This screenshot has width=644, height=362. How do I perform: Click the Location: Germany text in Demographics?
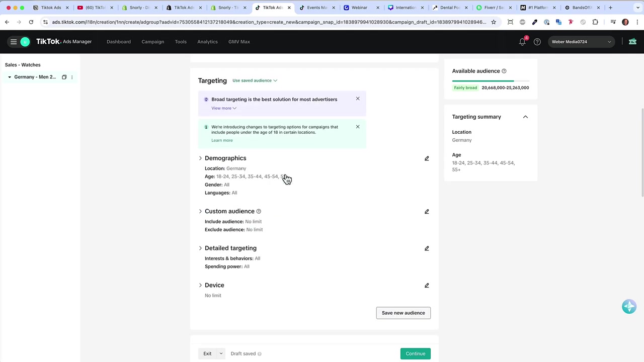pyautogui.click(x=225, y=168)
